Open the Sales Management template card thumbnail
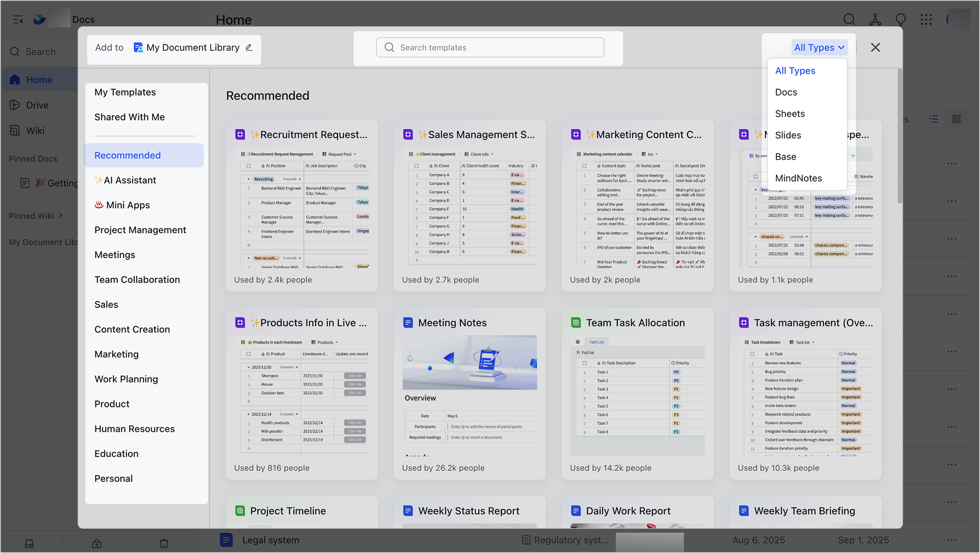Screen dimensions: 980x553 click(x=470, y=208)
